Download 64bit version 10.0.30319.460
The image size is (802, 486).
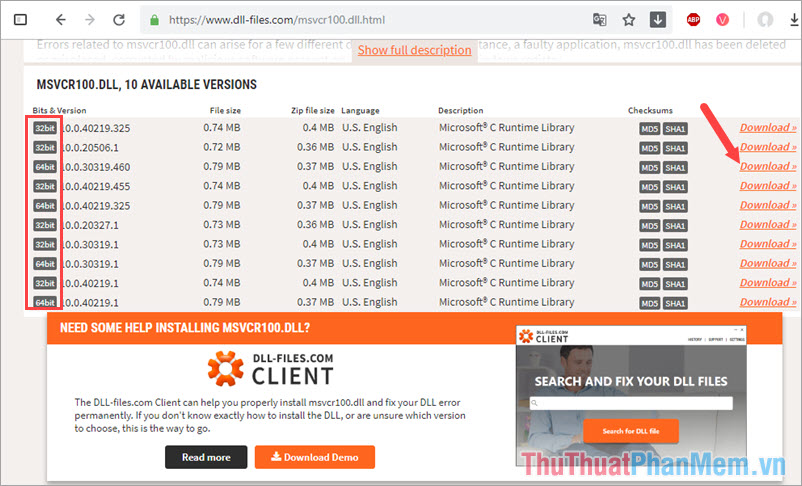coord(768,166)
